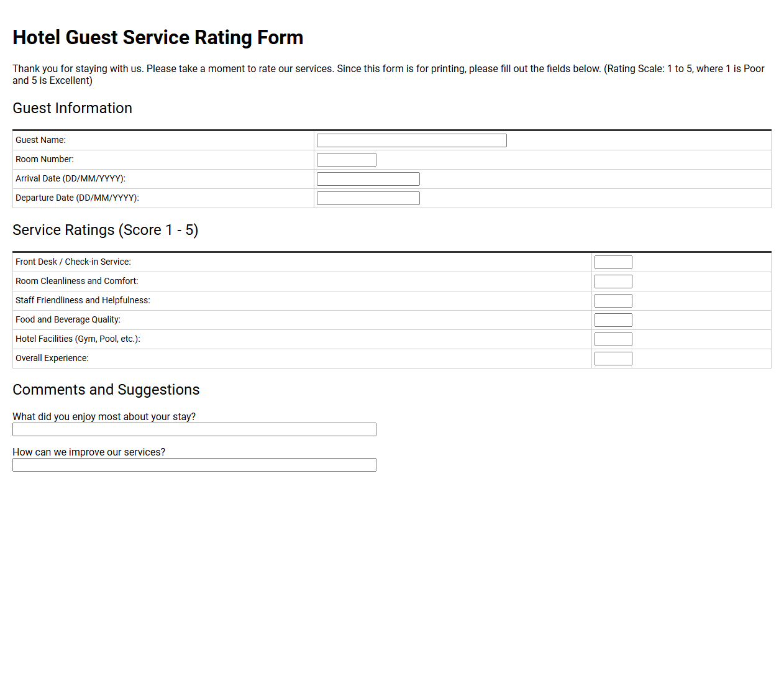Viewport: 784px width, 696px height.
Task: Click the 'Front Desk / Check-in Service:' label
Action: click(73, 262)
